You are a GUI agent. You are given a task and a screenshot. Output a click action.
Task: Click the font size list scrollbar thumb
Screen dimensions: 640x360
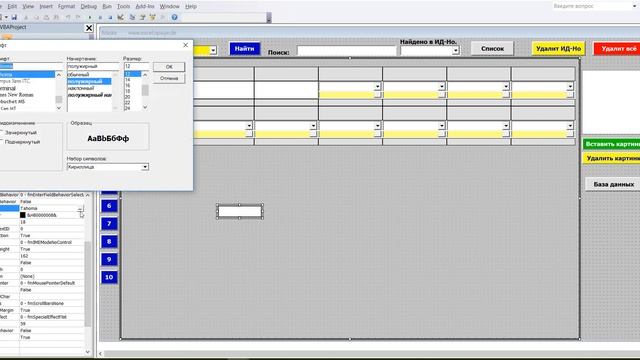pyautogui.click(x=145, y=90)
